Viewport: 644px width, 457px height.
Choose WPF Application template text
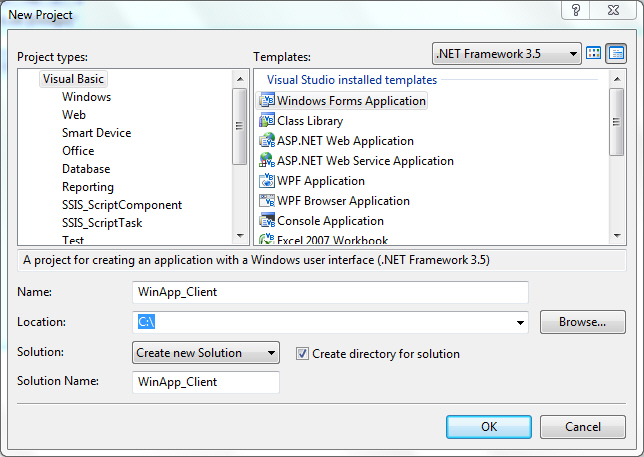pyautogui.click(x=321, y=181)
